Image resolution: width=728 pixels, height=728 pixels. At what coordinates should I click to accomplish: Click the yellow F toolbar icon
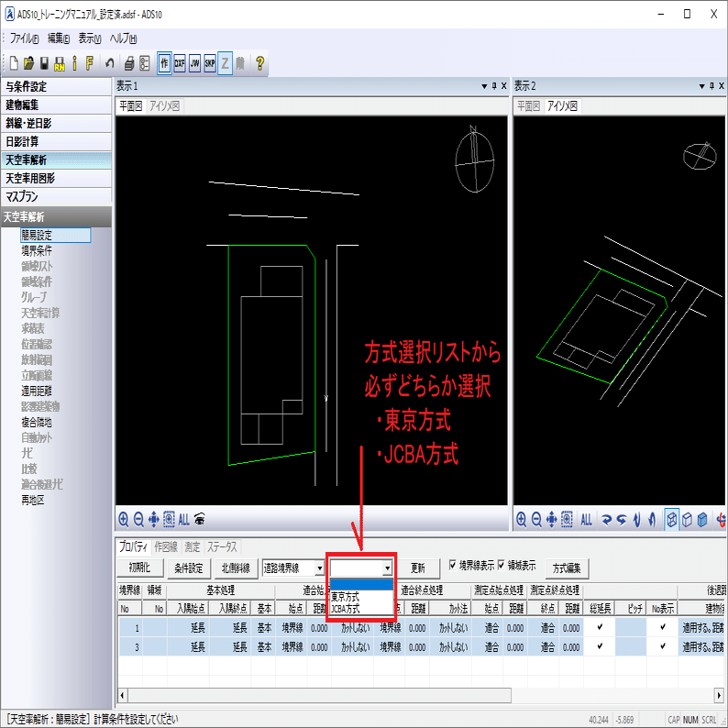pos(90,63)
